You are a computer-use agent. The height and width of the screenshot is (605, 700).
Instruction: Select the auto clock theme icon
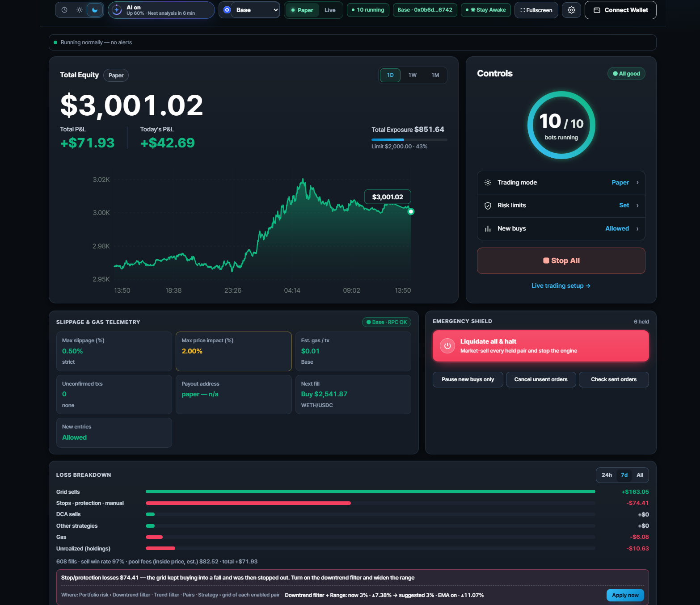64,10
